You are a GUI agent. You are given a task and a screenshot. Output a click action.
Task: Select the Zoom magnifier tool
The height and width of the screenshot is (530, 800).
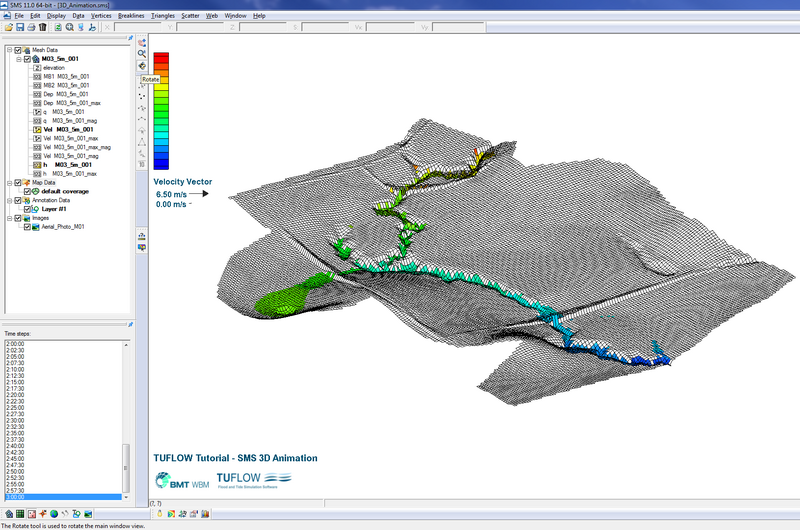[x=142, y=54]
